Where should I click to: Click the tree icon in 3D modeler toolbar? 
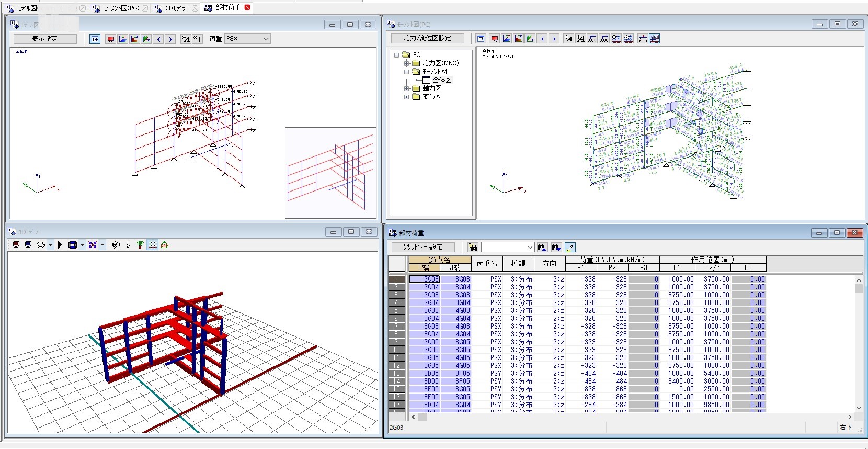[140, 245]
